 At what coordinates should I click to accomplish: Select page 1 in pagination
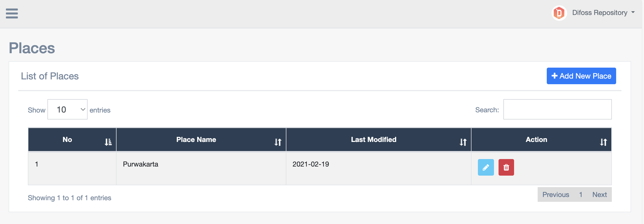581,195
